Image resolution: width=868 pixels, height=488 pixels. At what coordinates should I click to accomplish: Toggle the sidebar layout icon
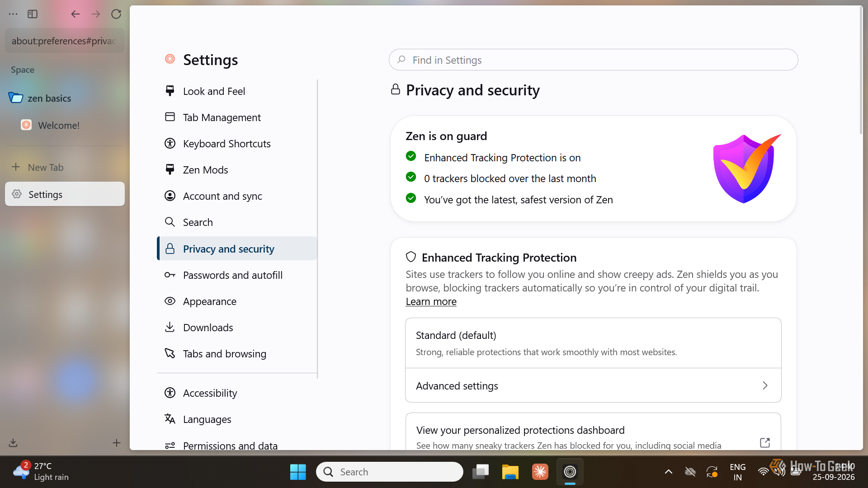pyautogui.click(x=33, y=14)
